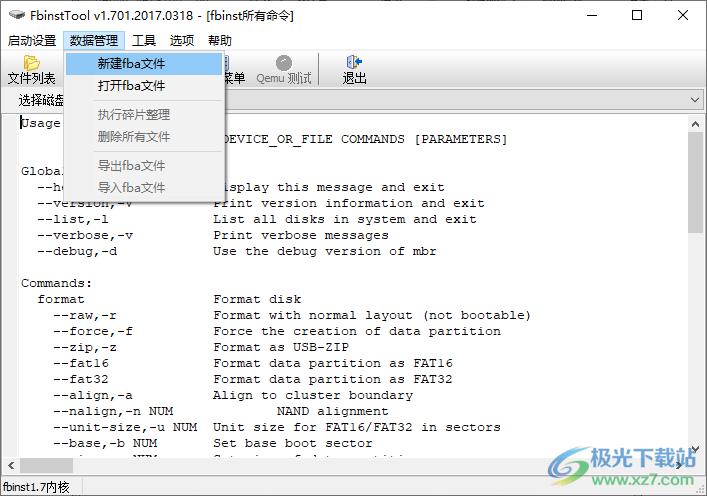The height and width of the screenshot is (496, 707).
Task: Click the '--fat16' option text
Action: tap(81, 363)
